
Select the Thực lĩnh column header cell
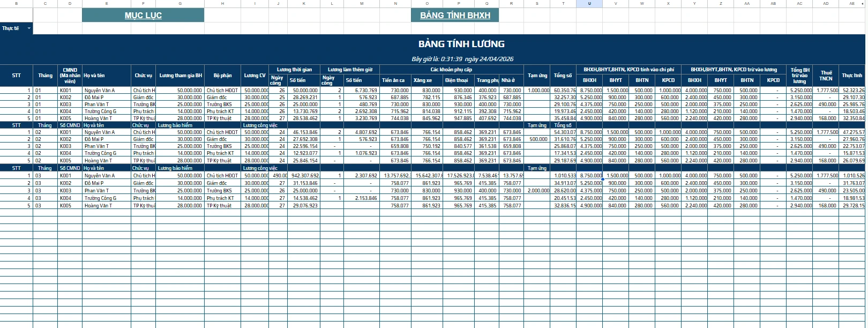click(852, 76)
